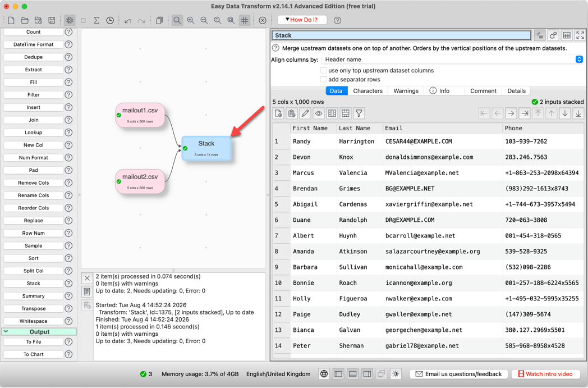Redo action in toolbar

[141, 20]
